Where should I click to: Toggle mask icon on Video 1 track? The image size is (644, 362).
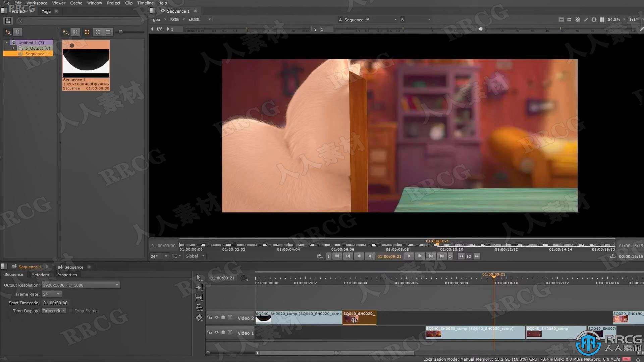230,333
